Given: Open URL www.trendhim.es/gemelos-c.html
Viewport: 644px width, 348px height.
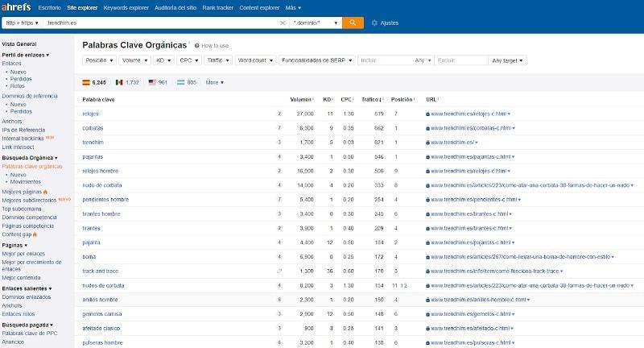Looking at the screenshot, I should pyautogui.click(x=470, y=314).
